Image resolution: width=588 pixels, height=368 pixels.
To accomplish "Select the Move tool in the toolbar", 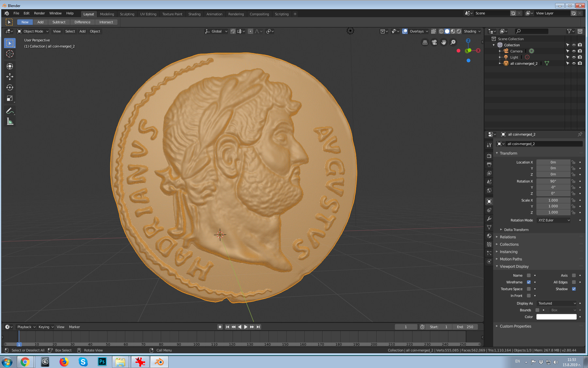I will pyautogui.click(x=10, y=77).
